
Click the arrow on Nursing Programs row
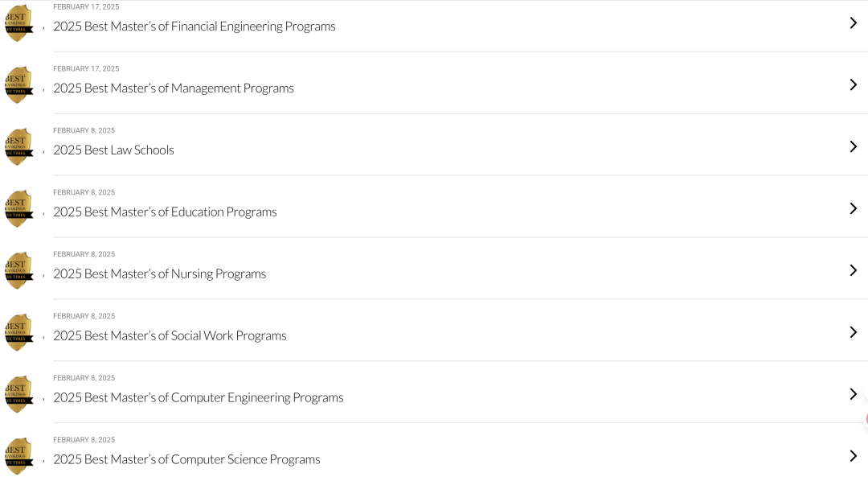853,270
